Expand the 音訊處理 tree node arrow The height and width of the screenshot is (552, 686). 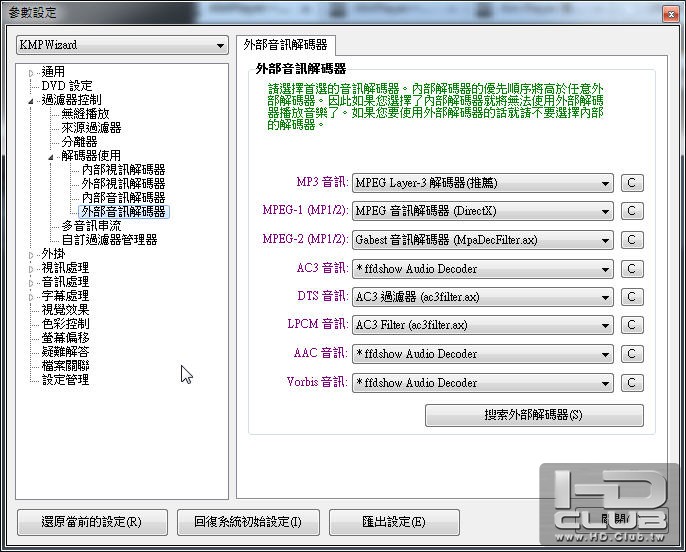[31, 283]
